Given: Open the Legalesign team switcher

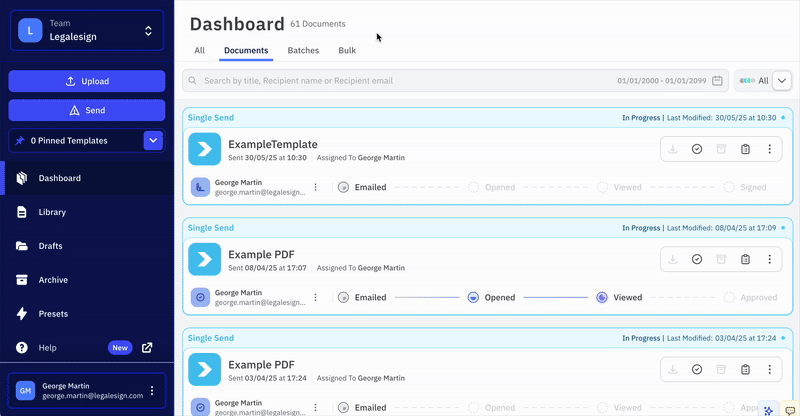Looking at the screenshot, I should (87, 30).
